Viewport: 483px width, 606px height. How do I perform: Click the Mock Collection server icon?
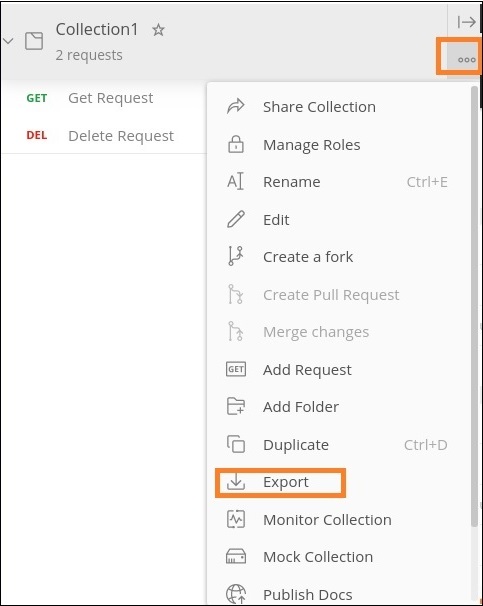pos(236,557)
